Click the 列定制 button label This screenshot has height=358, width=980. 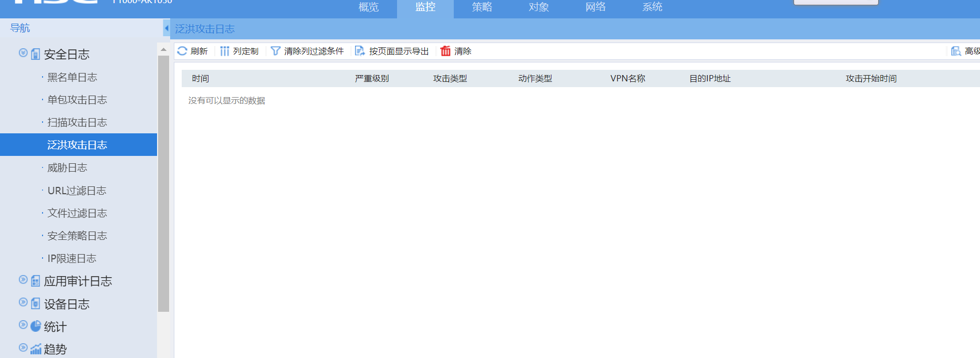point(246,51)
